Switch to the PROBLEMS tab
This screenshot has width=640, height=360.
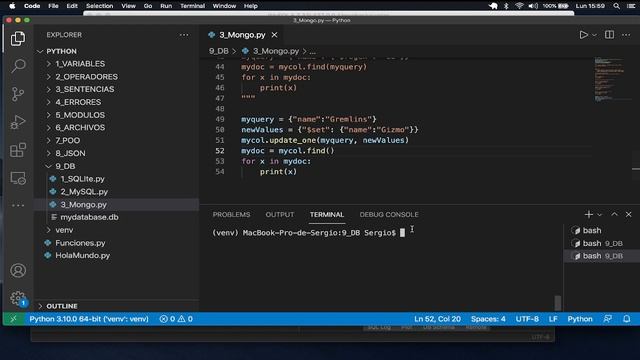click(x=231, y=214)
